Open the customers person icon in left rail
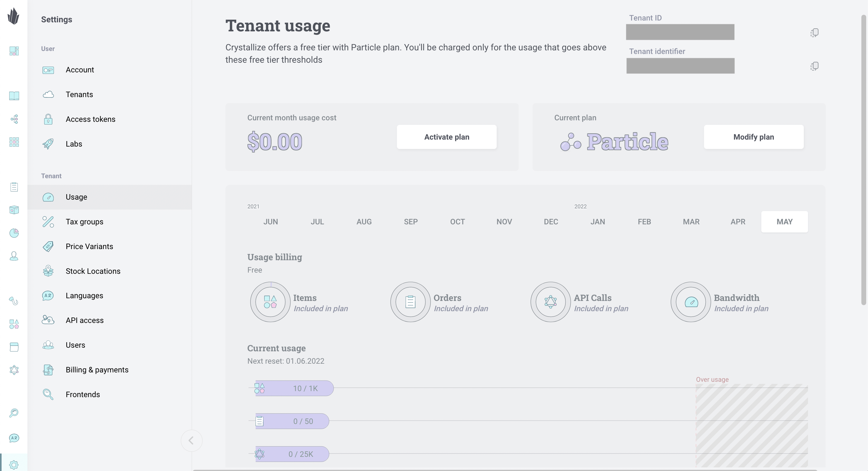This screenshot has height=471, width=868. [x=14, y=256]
